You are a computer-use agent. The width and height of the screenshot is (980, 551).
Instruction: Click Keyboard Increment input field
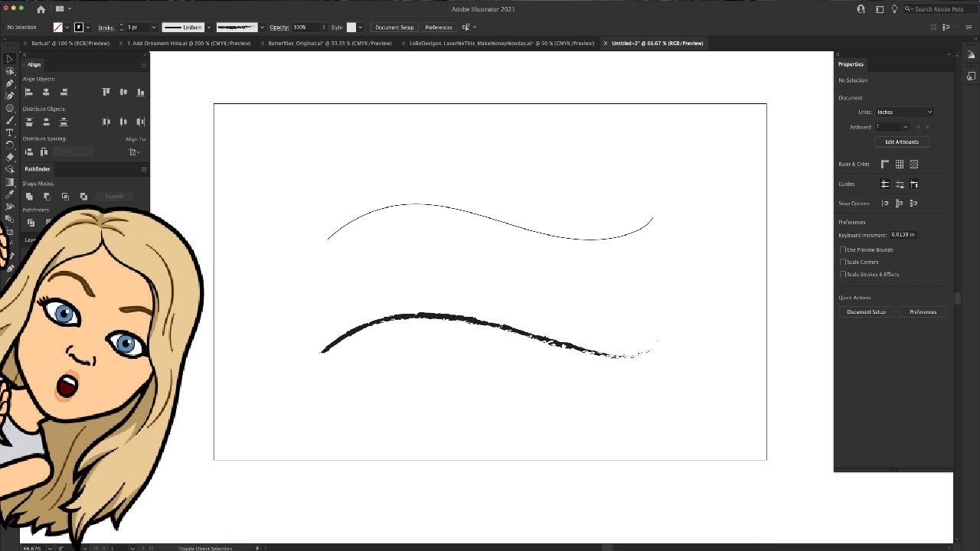903,235
